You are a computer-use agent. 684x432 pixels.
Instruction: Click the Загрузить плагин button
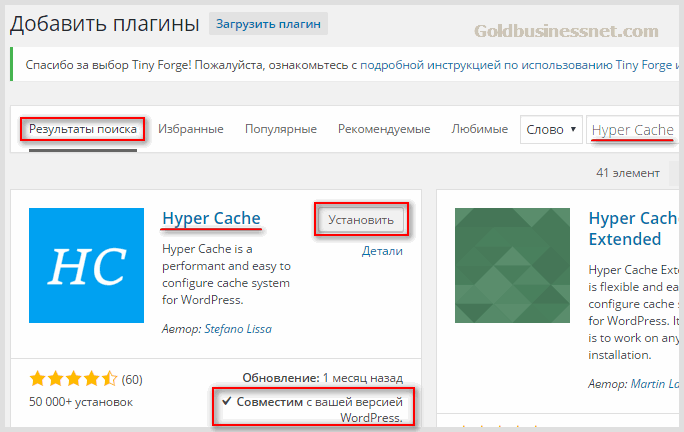point(268,24)
